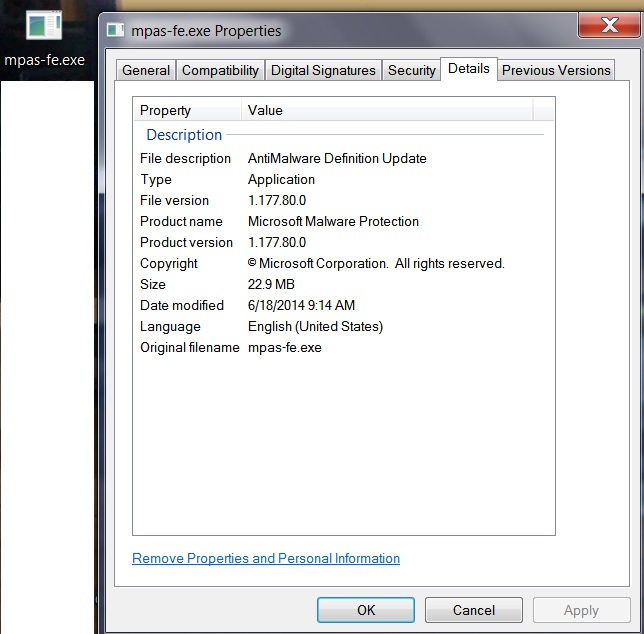Switch to the Security tab

(x=412, y=70)
